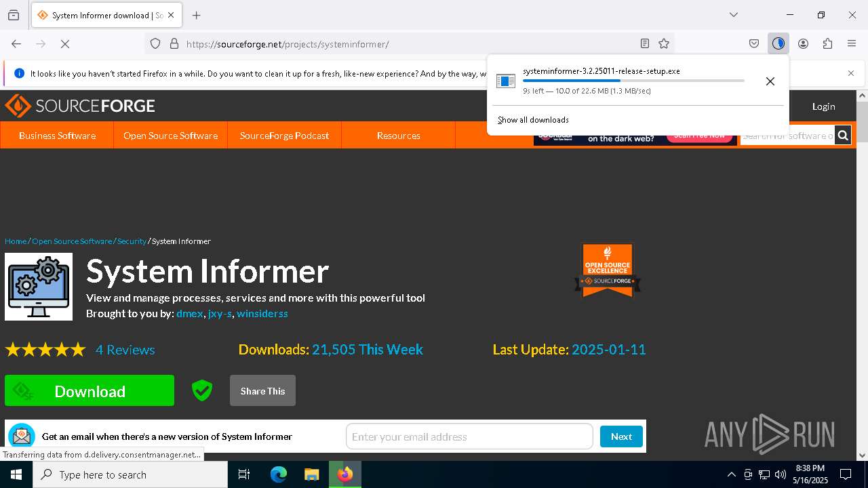The height and width of the screenshot is (488, 868).
Task: Click the five star rating
Action: pos(45,350)
